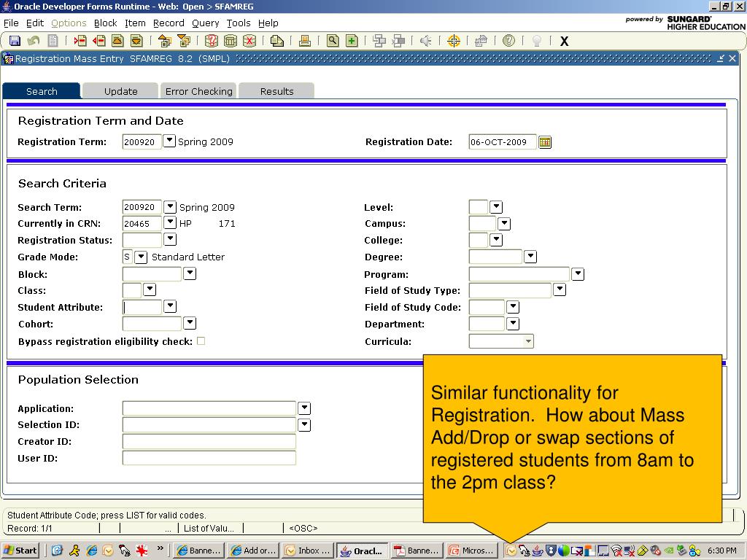Image resolution: width=747 pixels, height=560 pixels.
Task: Click the Registration Date input field
Action: 503,142
